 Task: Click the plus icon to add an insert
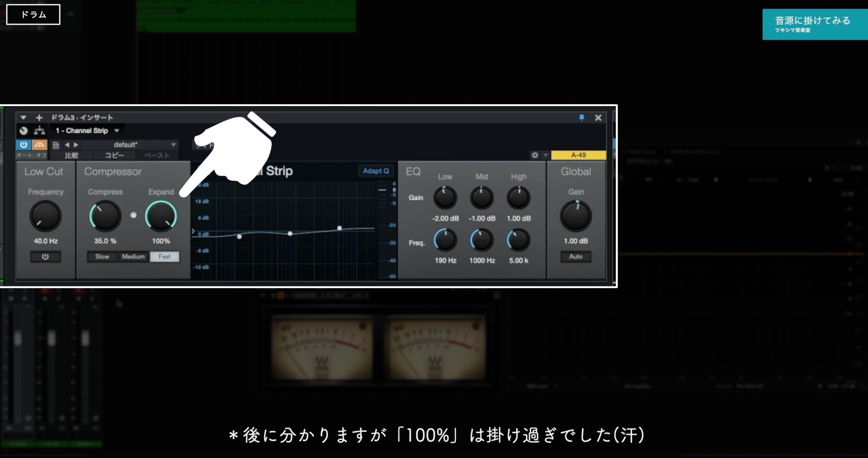pos(39,117)
